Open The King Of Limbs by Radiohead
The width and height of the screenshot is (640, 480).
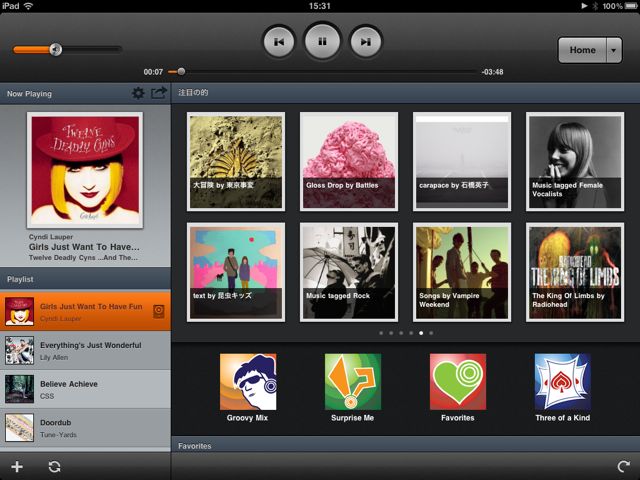[575, 272]
